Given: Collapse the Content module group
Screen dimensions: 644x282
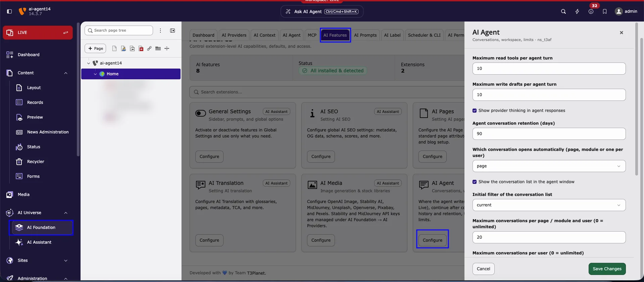Looking at the screenshot, I should (66, 73).
